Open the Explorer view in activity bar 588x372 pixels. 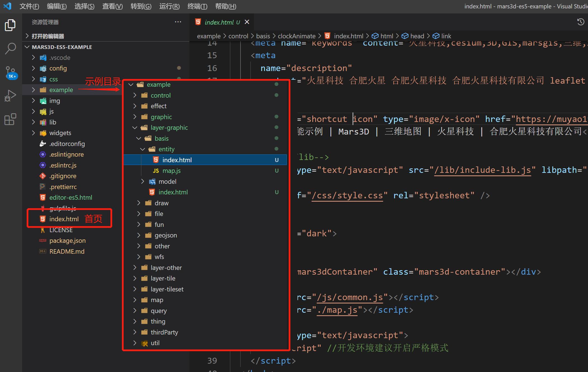(10, 25)
